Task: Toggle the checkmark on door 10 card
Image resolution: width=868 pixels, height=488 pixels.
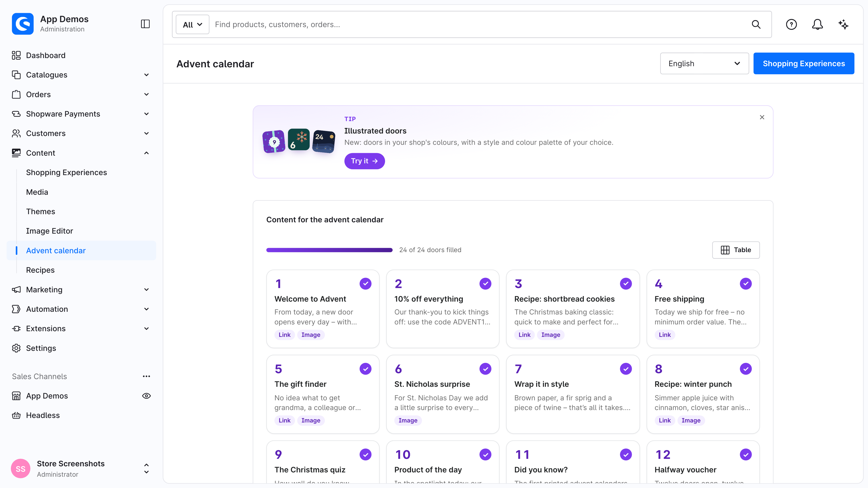Action: point(485,454)
